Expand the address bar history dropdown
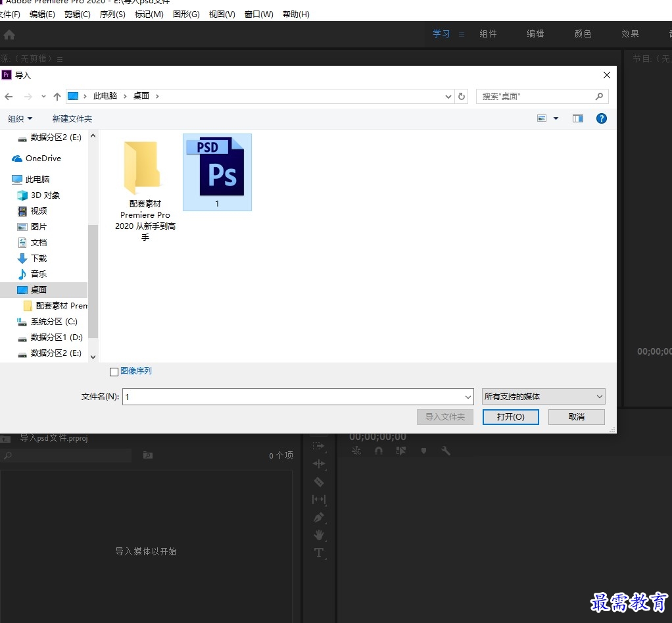672x623 pixels. click(x=448, y=97)
